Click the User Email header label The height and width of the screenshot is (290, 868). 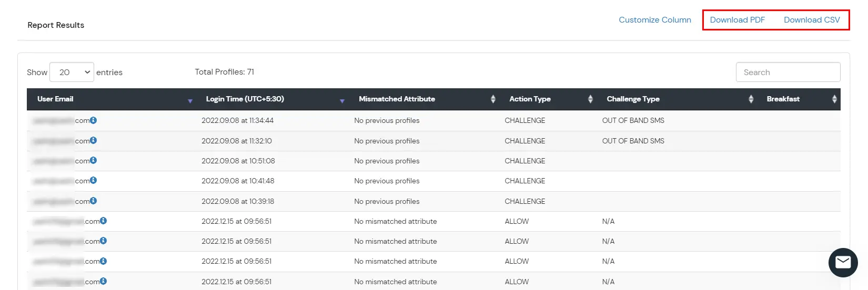pos(55,99)
